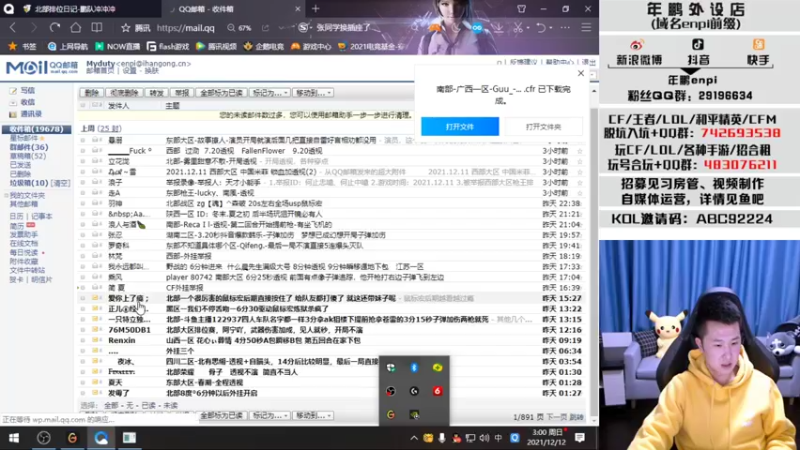This screenshot has width=800, height=450.
Task: Open the browser skin shirt icon
Action: pos(521,9)
